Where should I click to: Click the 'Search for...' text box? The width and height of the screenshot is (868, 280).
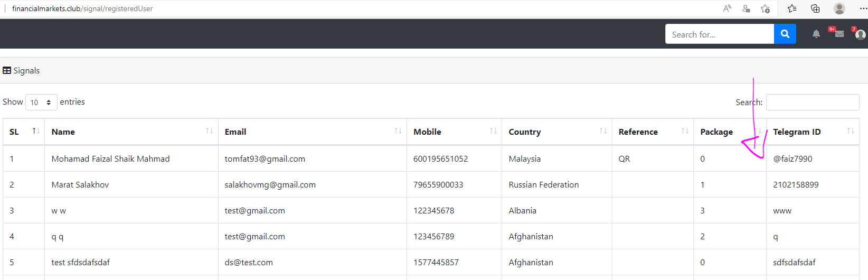[719, 34]
